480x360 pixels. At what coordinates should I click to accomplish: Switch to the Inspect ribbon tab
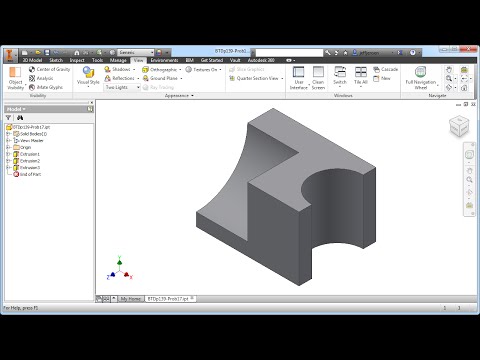pyautogui.click(x=77, y=60)
